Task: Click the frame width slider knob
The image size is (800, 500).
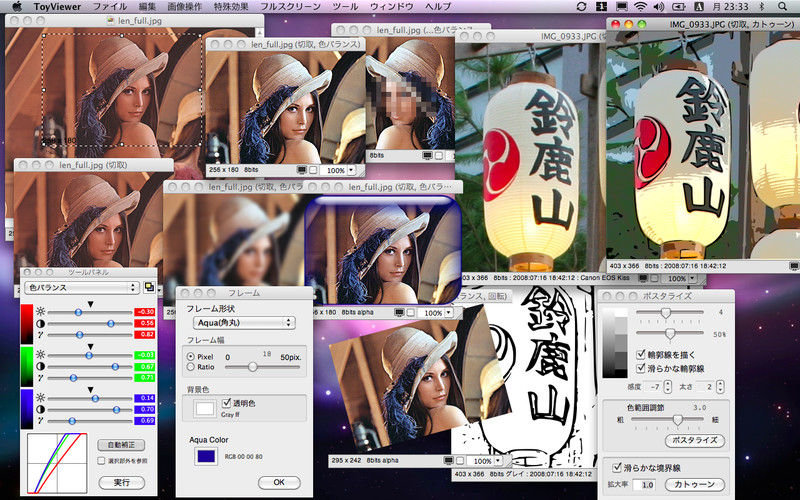Action: [x=253, y=366]
